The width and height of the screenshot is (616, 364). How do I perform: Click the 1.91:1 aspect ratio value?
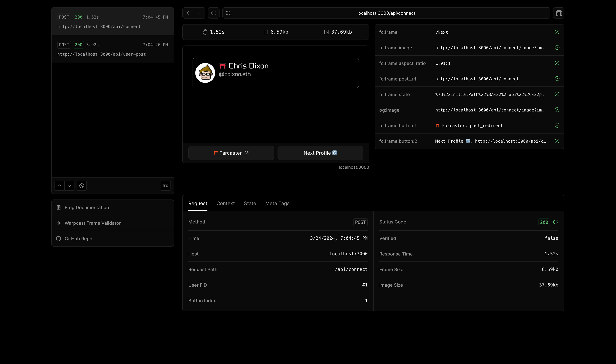pos(443,63)
